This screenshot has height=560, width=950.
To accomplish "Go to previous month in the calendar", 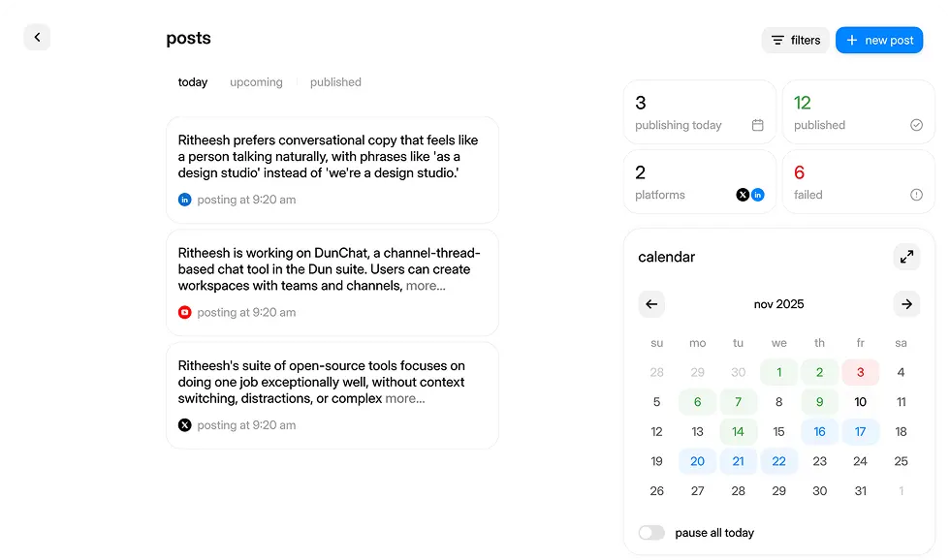I will click(651, 303).
